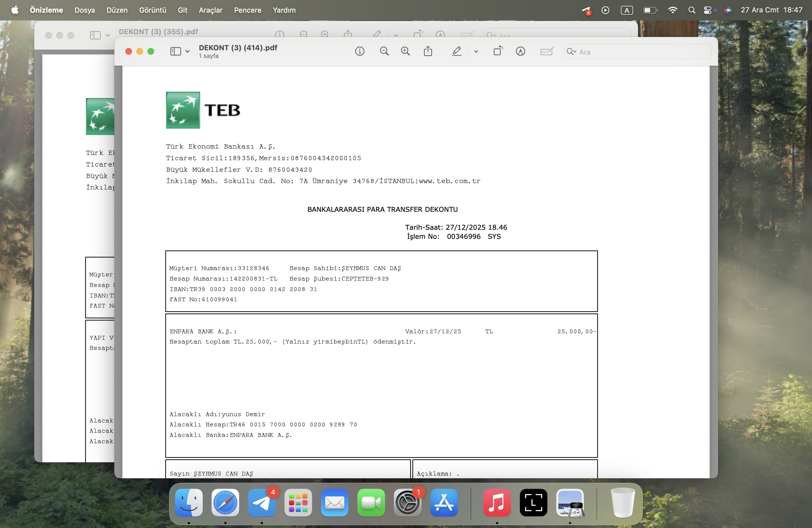
Task: Click the document info (i) icon
Action: coord(360,52)
